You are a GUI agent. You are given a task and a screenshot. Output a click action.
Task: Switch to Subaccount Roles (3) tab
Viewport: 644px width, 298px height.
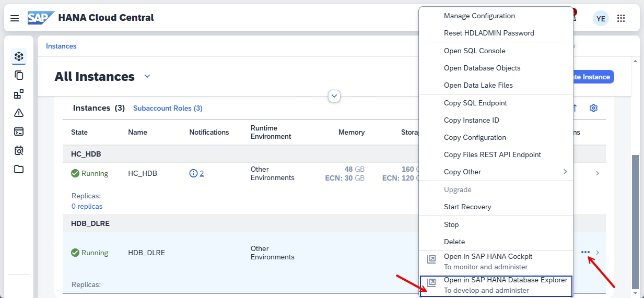(168, 108)
